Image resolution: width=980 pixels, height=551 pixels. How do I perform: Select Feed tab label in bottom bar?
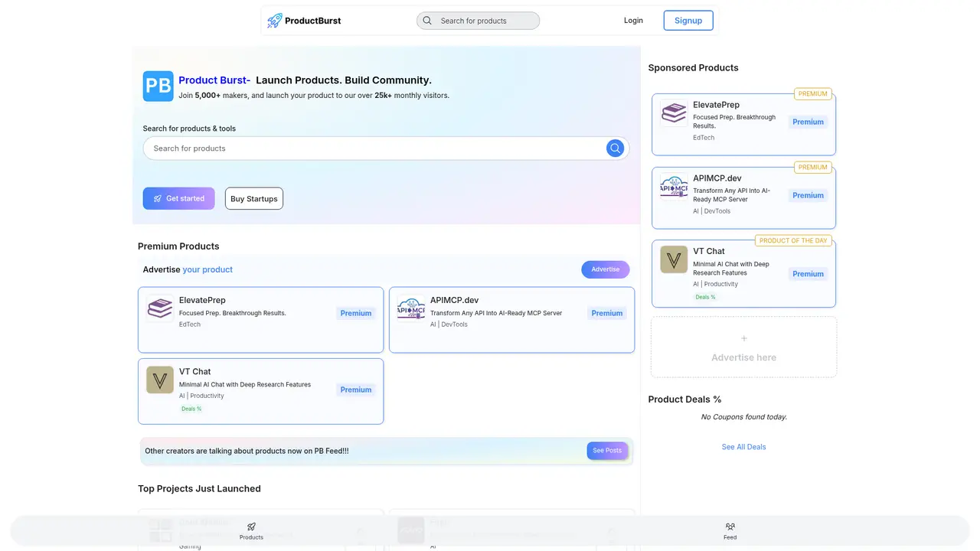tap(730, 537)
